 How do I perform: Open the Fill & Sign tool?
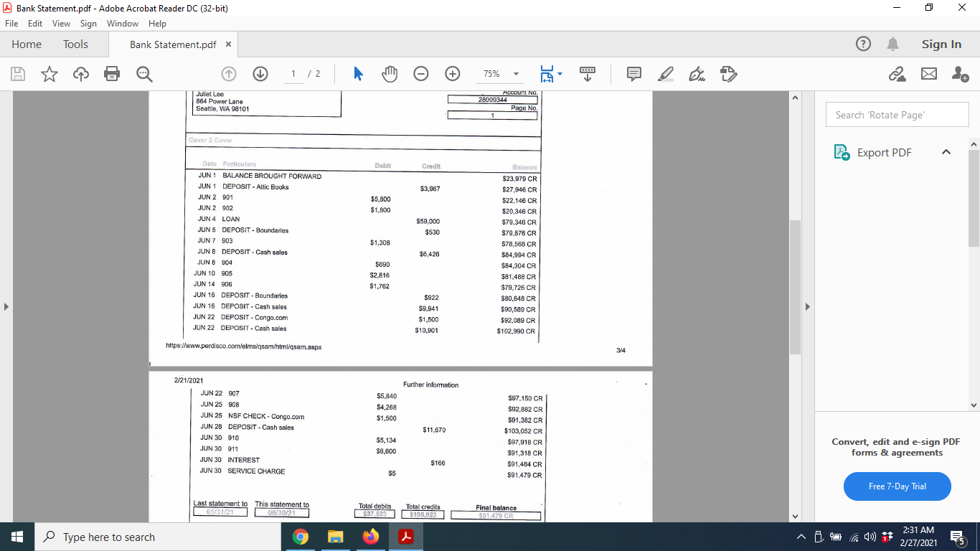pyautogui.click(x=697, y=74)
